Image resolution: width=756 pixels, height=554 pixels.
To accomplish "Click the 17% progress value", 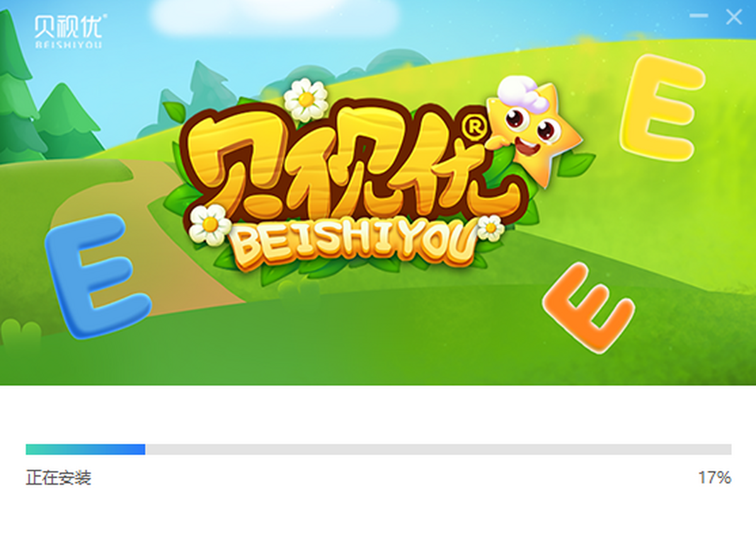I will tap(714, 478).
